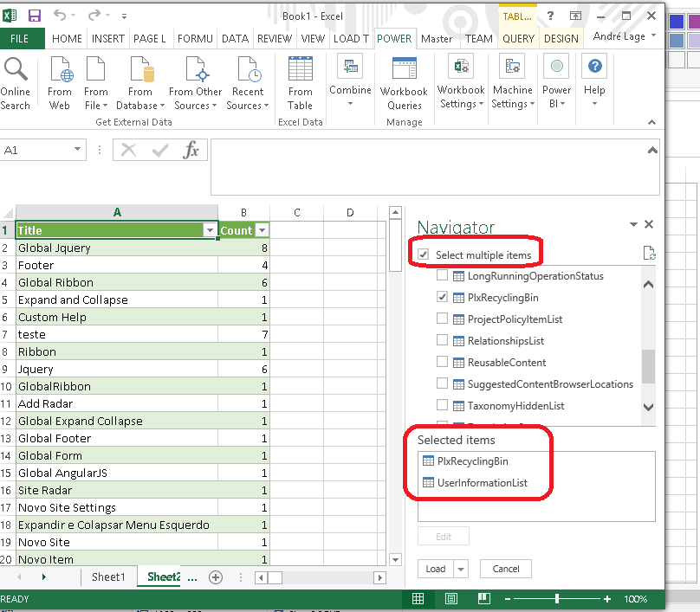Image resolution: width=700 pixels, height=612 pixels.
Task: Expand the formula bar chevron
Action: (x=652, y=151)
